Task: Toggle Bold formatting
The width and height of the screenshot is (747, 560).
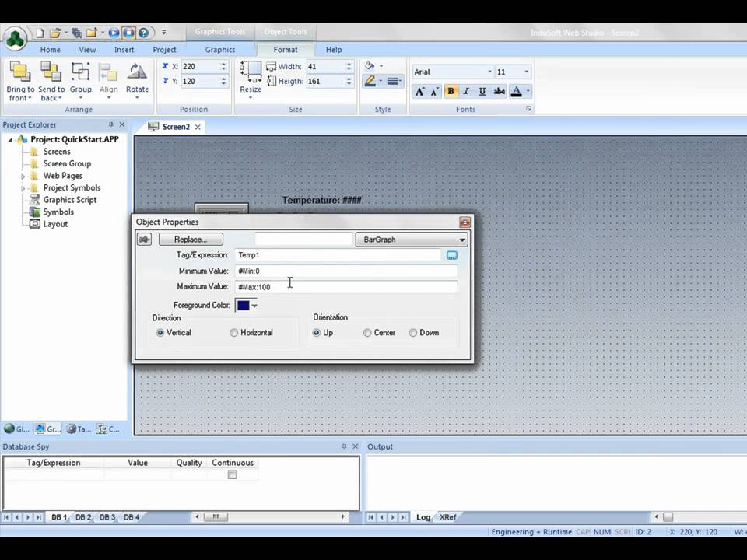Action: coord(451,92)
